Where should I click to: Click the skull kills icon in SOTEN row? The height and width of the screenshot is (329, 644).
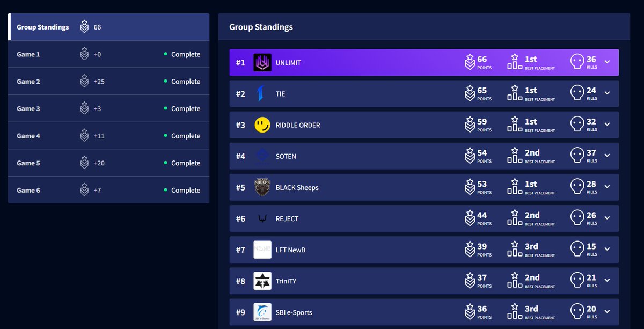coord(577,156)
